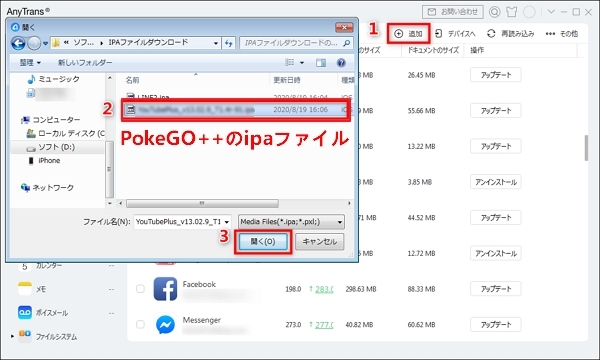Open the 整理 (organize) menu

pos(30,62)
